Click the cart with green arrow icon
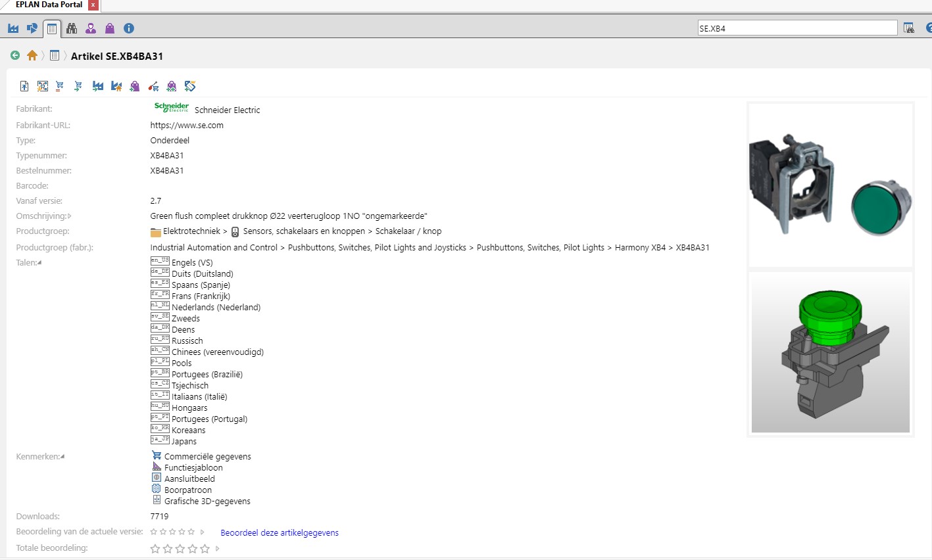Viewport: 932px width, 560px height. [78, 86]
